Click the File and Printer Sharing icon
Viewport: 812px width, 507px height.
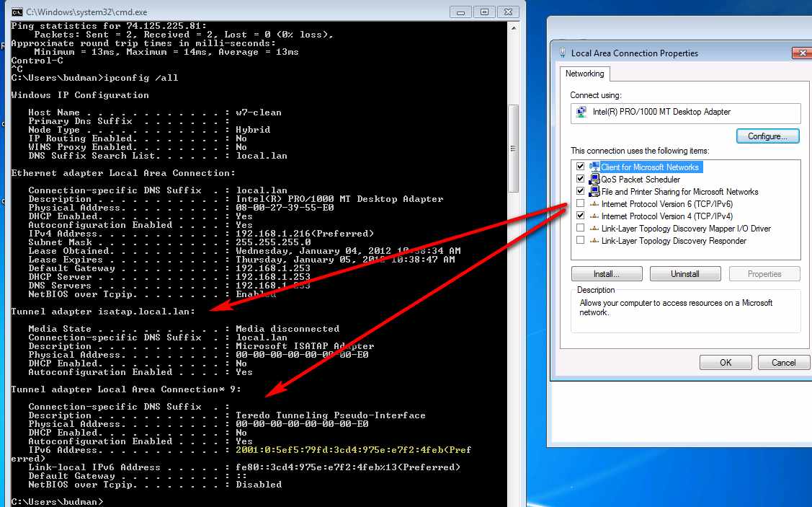594,192
